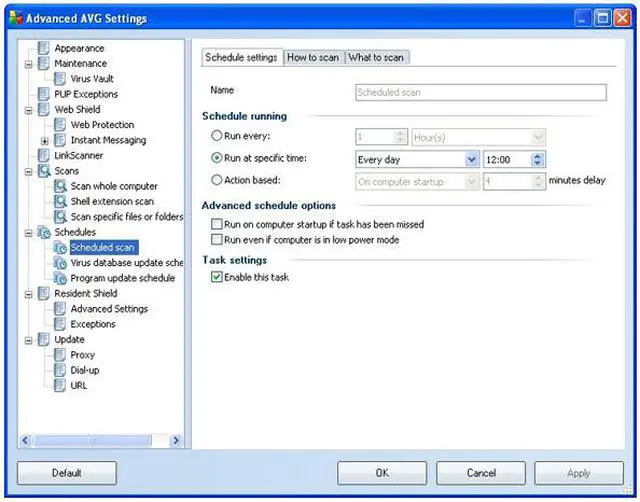The width and height of the screenshot is (640, 502).
Task: Click the Appearance page icon in the tree
Action: click(x=44, y=48)
